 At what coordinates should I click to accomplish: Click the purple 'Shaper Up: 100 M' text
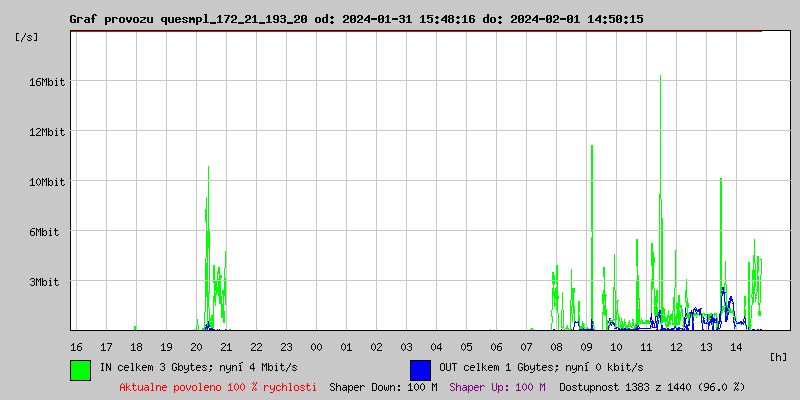coord(497,386)
